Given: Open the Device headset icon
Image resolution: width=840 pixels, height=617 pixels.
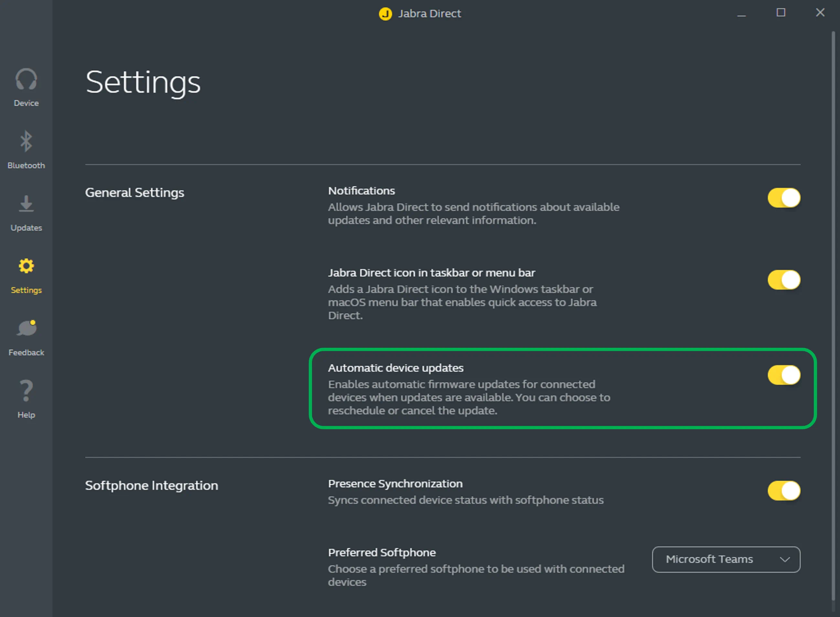Looking at the screenshot, I should [x=26, y=79].
